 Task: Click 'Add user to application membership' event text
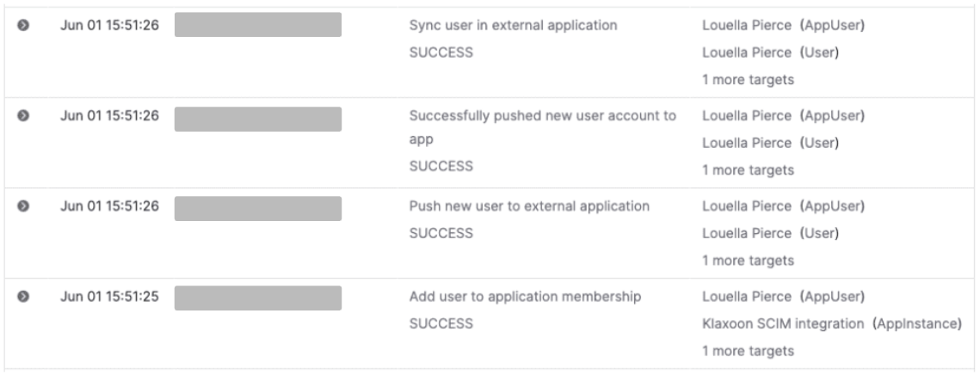click(523, 297)
